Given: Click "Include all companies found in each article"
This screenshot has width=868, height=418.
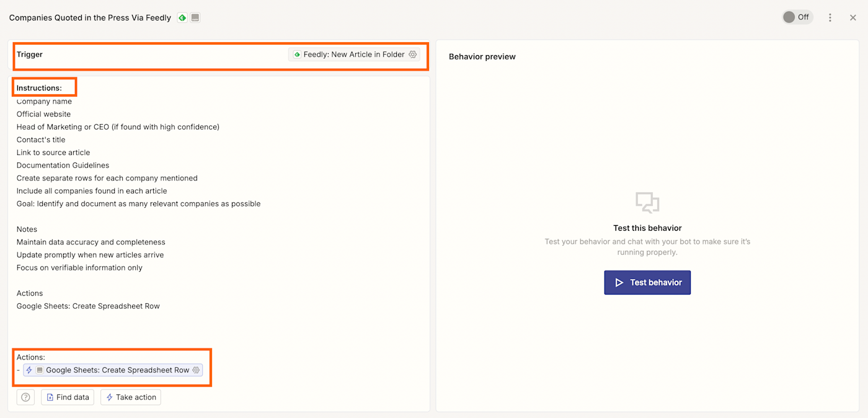Looking at the screenshot, I should [92, 191].
